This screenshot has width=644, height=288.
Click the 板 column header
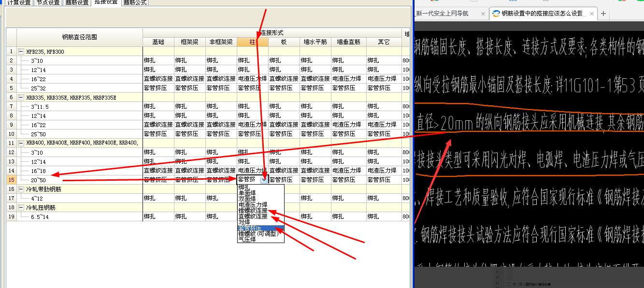[284, 42]
